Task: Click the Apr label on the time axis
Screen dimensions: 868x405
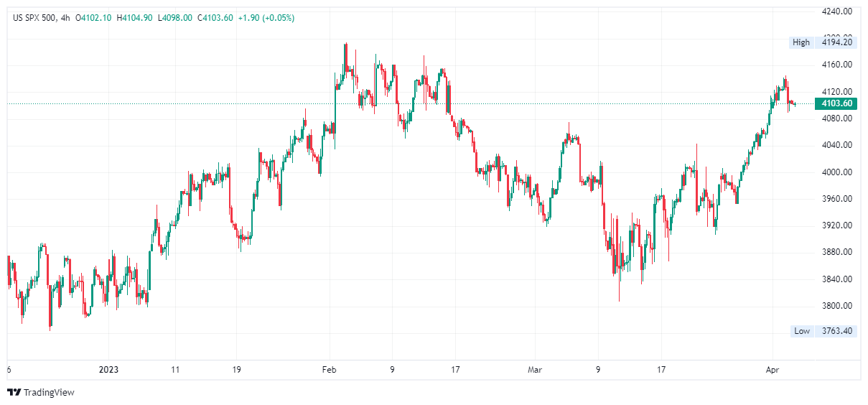Action: [x=773, y=371]
